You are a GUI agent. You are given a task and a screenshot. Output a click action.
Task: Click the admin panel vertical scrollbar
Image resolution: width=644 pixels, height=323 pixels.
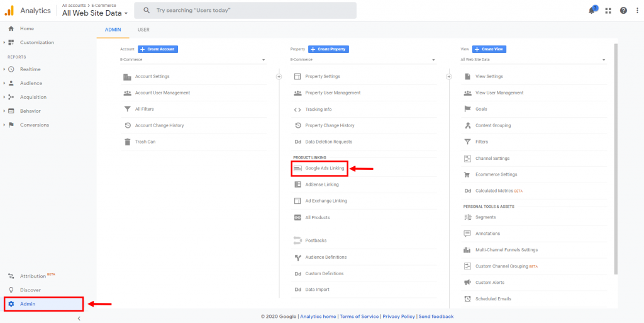616,158
